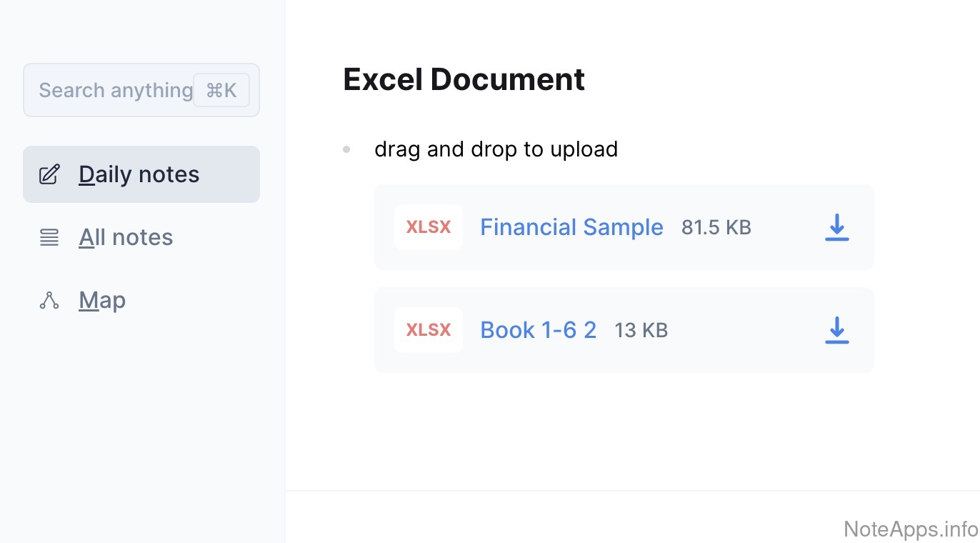Download the Financial Sample file via arrow icon

coord(836,227)
